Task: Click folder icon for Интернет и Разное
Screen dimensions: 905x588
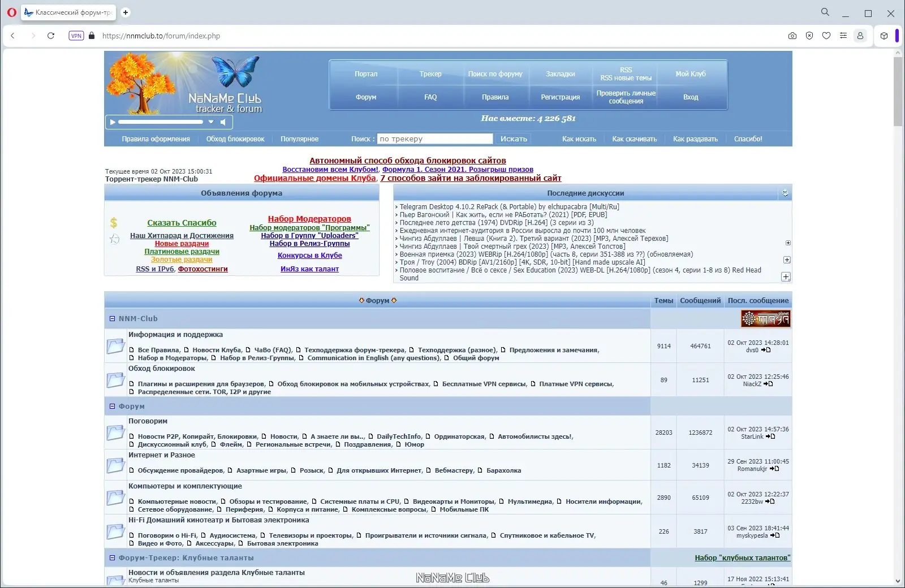Action: [115, 465]
